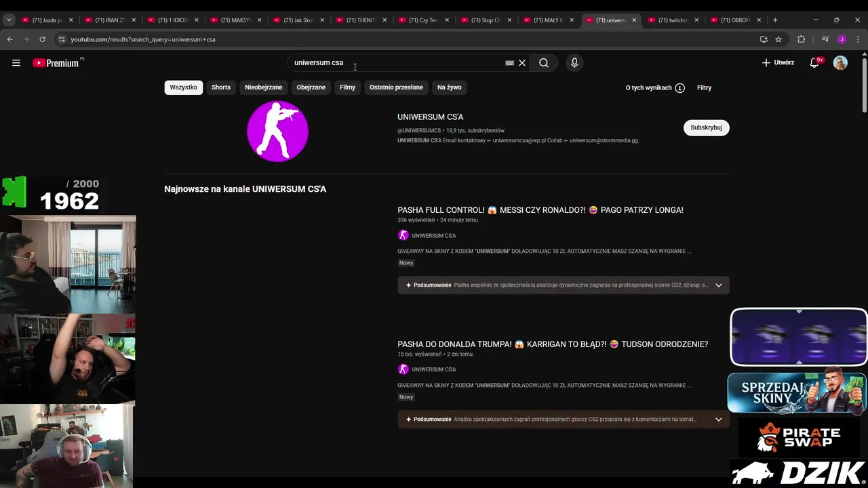Close the uniwersum search tab
This screenshot has height=488, width=868.
[x=634, y=20]
